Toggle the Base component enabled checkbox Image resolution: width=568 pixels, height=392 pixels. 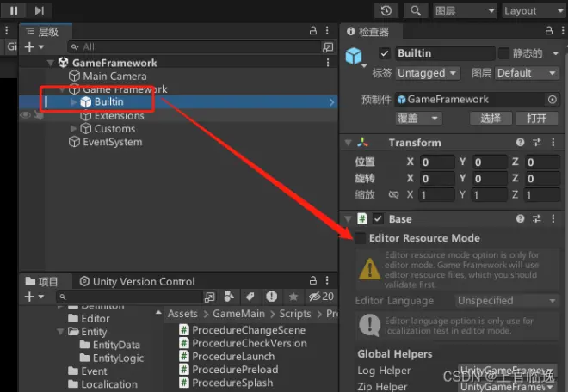(x=378, y=218)
